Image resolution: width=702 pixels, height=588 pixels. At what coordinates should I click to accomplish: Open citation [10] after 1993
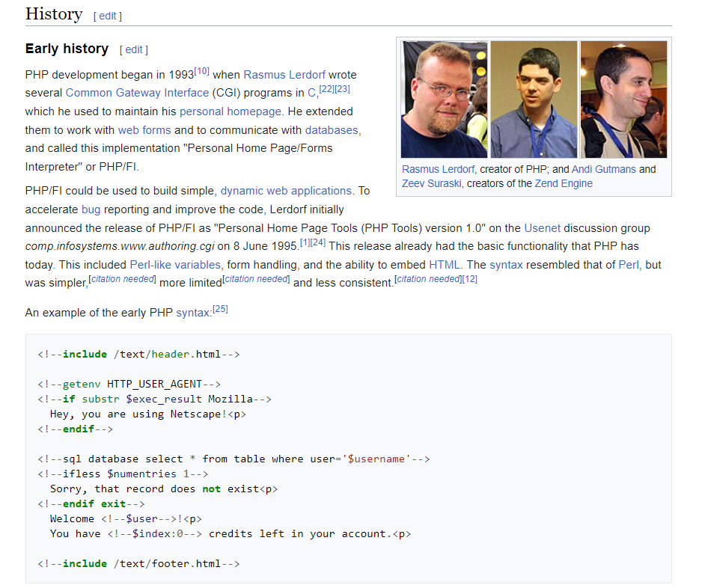click(201, 71)
